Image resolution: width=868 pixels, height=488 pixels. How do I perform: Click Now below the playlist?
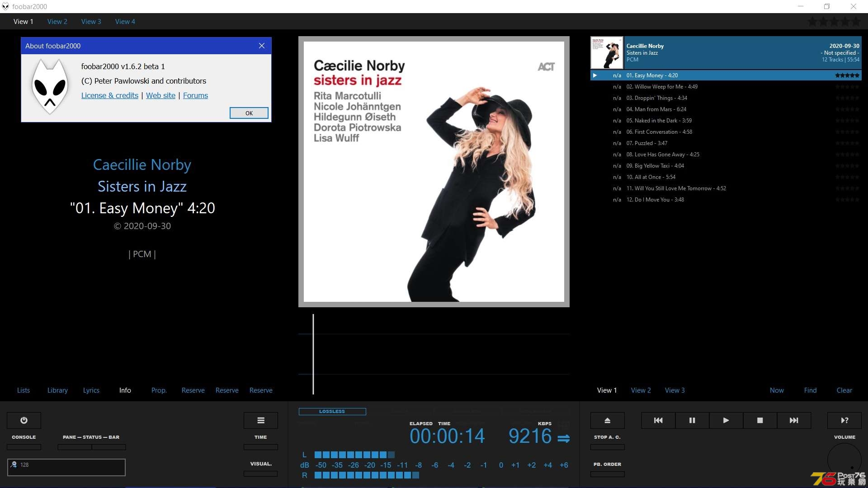[x=777, y=390]
